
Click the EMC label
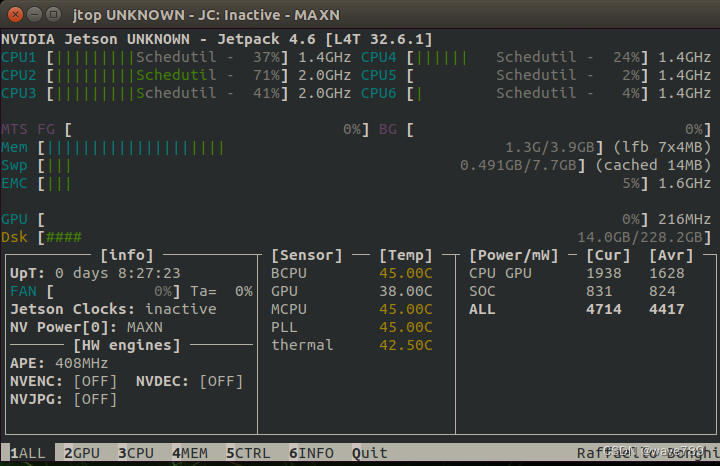coord(14,184)
